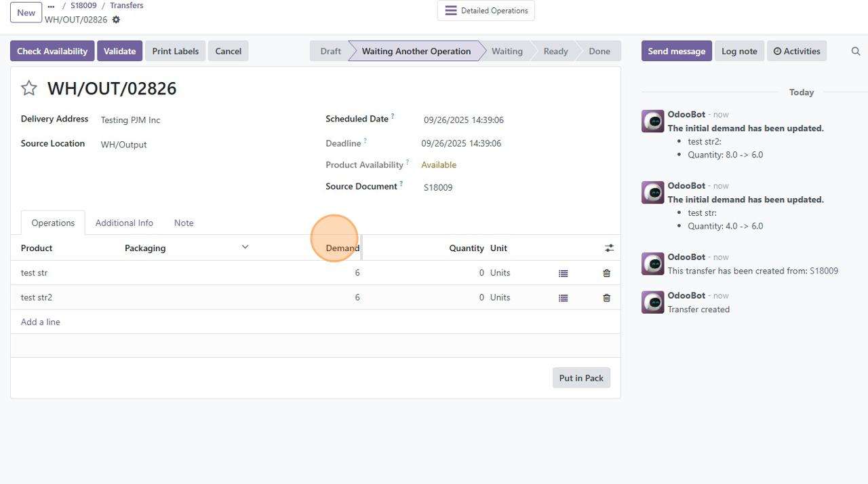
Task: Set status to Draft stage
Action: coord(330,51)
